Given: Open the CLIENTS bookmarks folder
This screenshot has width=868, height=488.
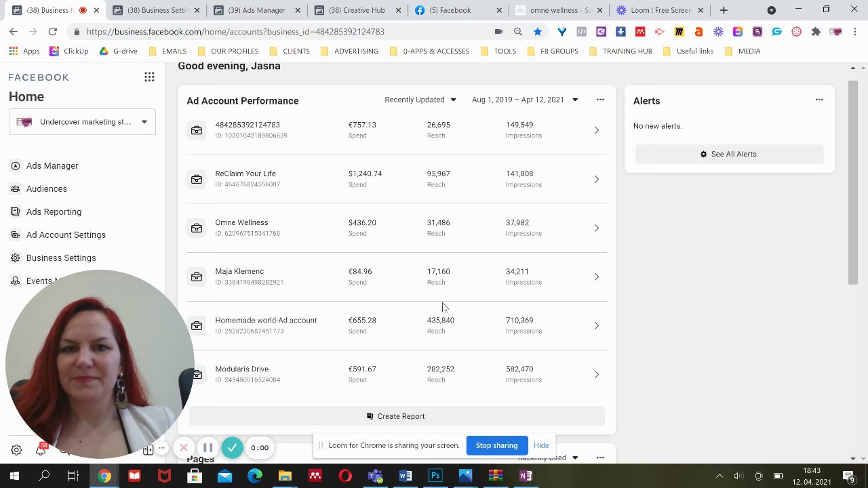Looking at the screenshot, I should (x=290, y=51).
